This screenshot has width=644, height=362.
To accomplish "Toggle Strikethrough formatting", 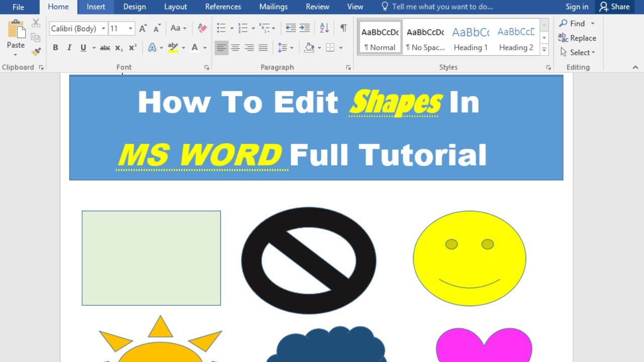I will (x=105, y=48).
